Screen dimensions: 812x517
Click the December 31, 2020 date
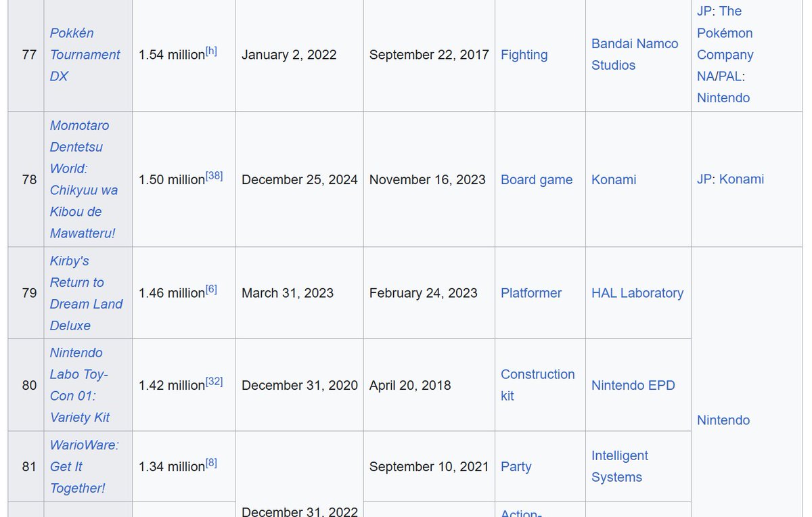(300, 385)
